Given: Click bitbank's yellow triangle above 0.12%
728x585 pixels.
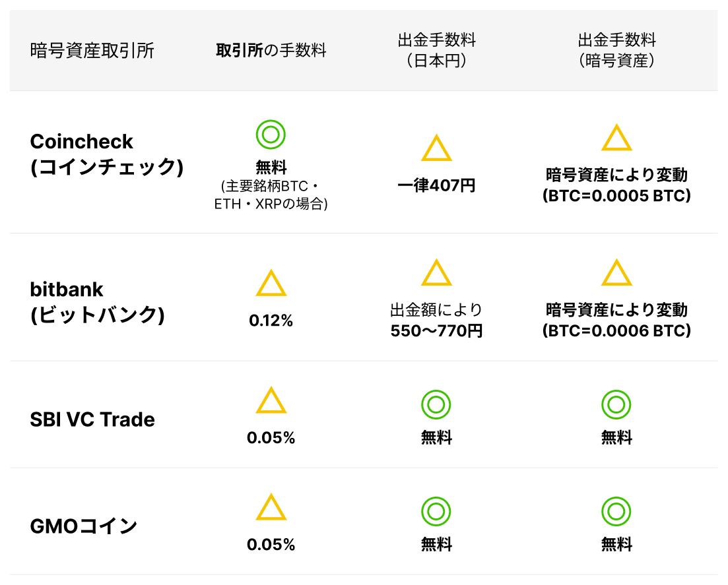Looking at the screenshot, I should 271,284.
